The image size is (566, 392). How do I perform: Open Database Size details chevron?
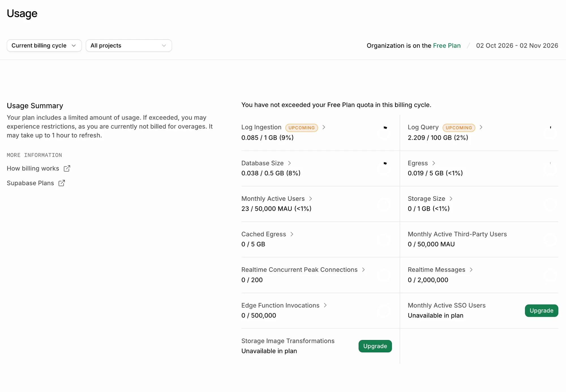289,163
